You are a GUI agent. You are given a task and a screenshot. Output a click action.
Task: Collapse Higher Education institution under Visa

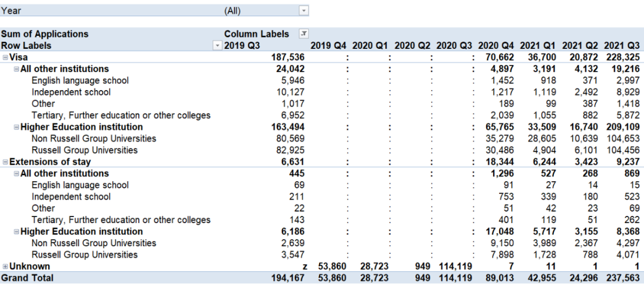17,127
